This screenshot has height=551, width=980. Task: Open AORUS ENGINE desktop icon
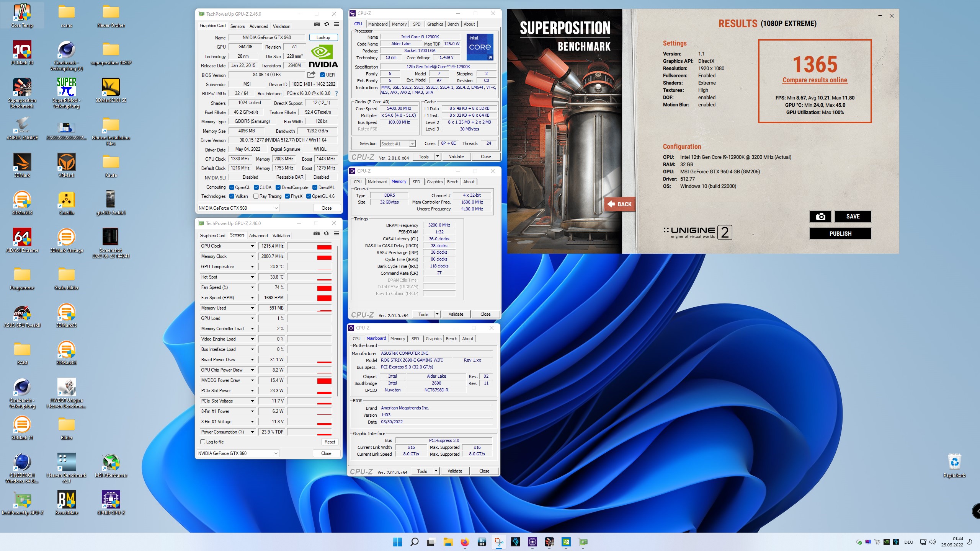tap(22, 128)
